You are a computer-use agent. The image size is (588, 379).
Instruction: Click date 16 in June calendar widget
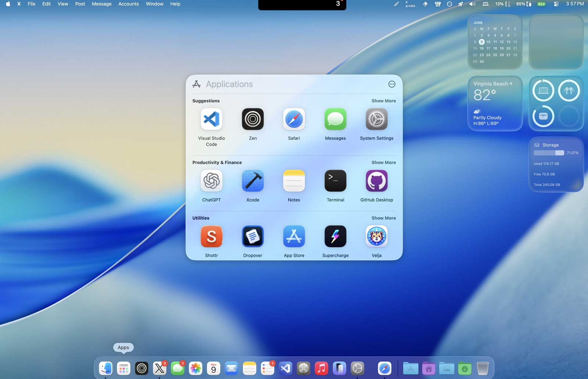pos(481,48)
